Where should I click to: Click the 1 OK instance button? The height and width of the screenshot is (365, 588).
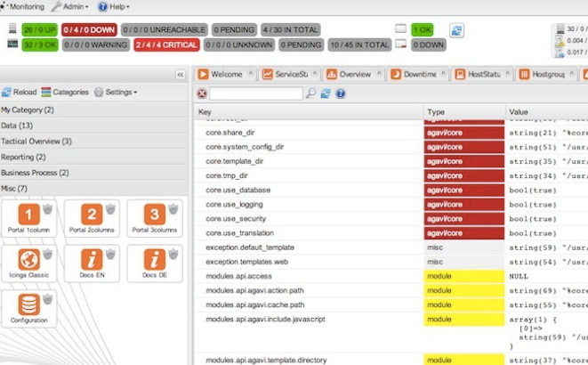click(x=423, y=29)
